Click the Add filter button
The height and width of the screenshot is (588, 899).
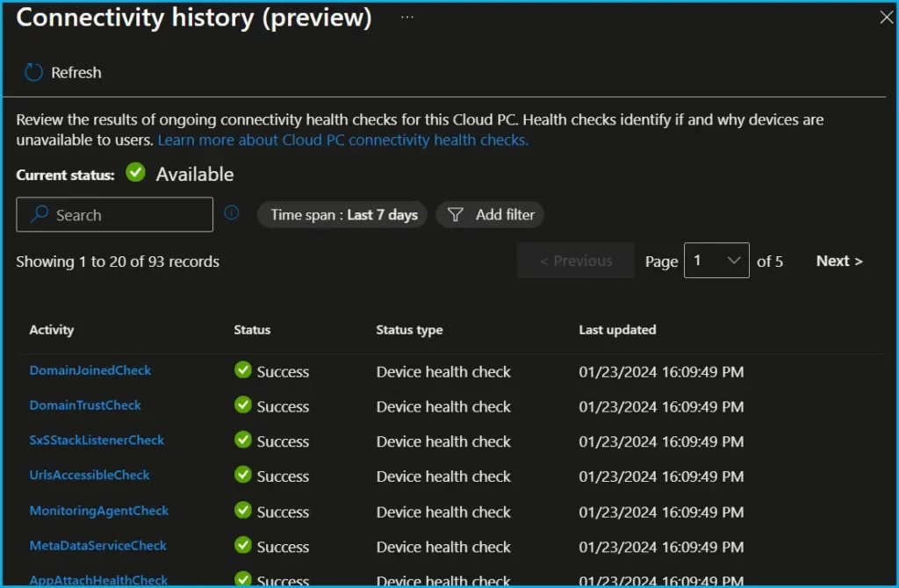[490, 215]
